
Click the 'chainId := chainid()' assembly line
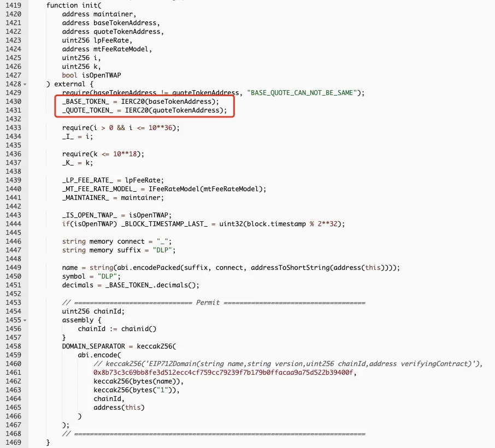(x=117, y=329)
